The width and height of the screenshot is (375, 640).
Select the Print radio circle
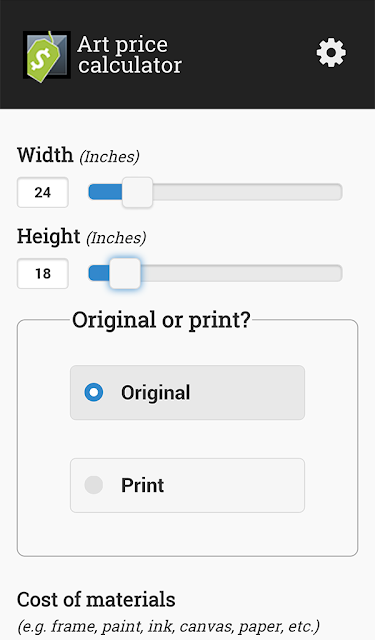(93, 485)
